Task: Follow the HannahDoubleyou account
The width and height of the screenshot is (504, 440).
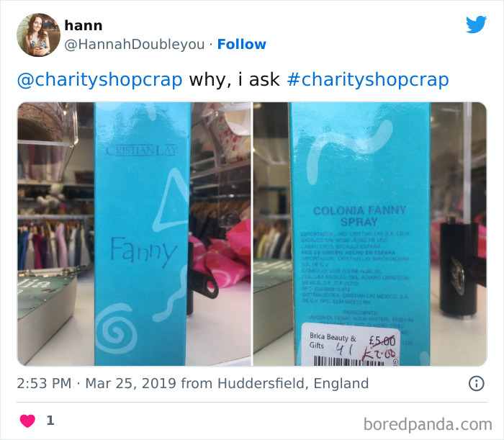Action: 242,45
